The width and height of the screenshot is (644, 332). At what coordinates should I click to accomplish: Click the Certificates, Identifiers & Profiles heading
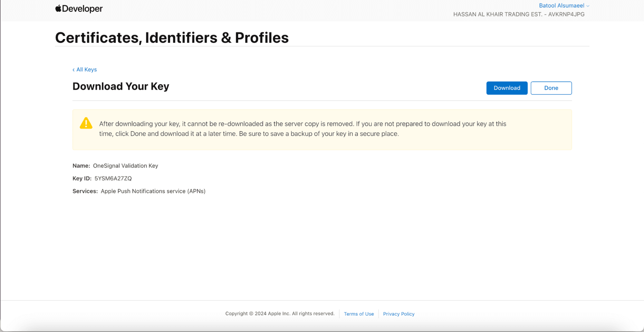pos(172,38)
